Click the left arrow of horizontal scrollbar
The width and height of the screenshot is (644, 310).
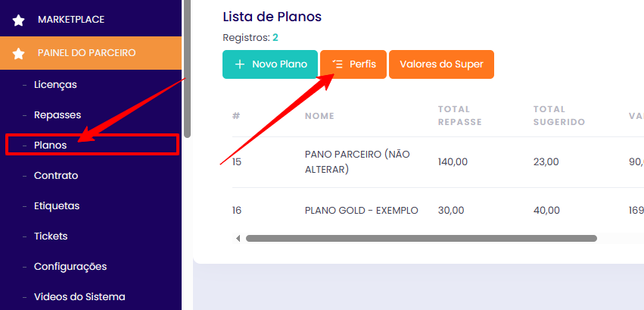click(238, 238)
